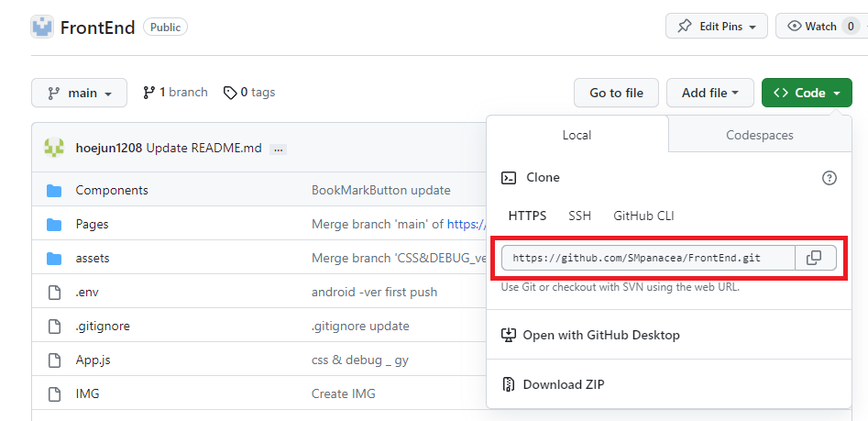Click the GitHub Desktop icon
This screenshot has height=421, width=868.
508,335
